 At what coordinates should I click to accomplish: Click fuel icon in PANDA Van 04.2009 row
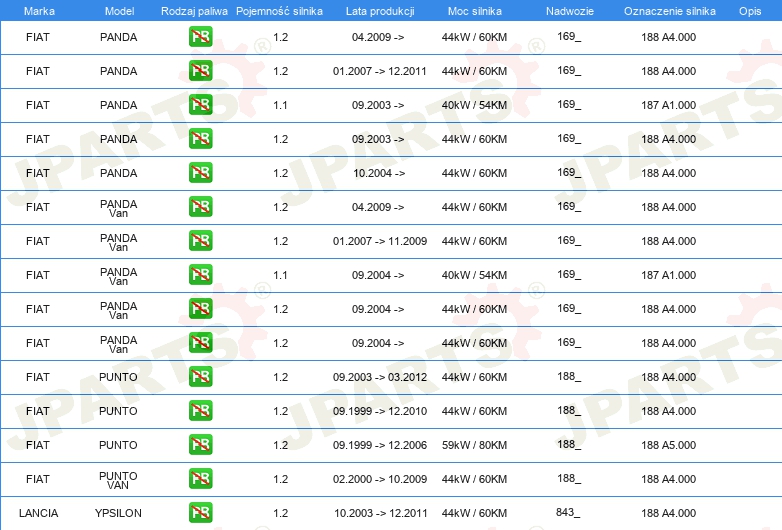200,206
